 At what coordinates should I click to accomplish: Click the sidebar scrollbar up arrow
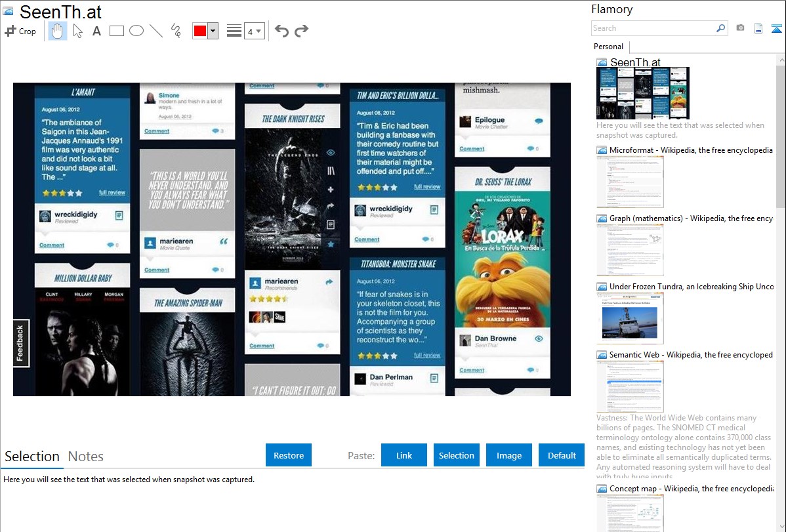(781, 60)
